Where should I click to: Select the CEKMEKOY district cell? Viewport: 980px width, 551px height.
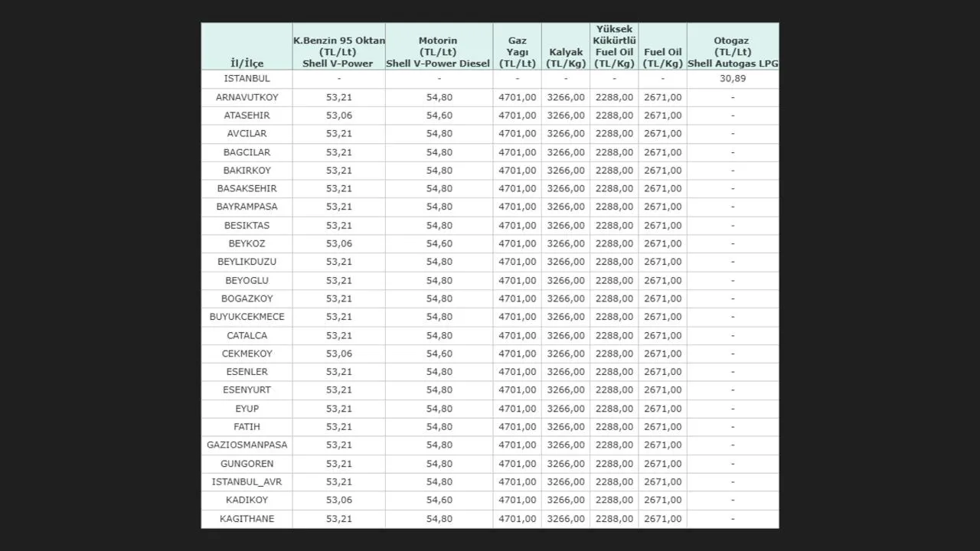(247, 354)
